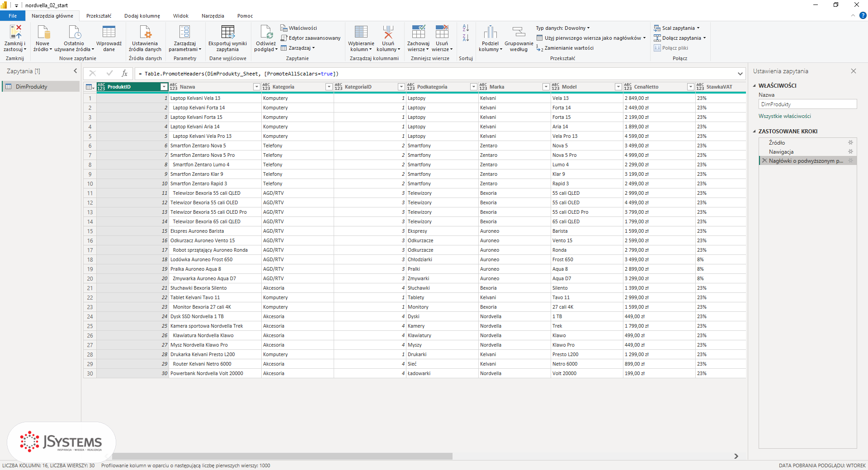The height and width of the screenshot is (470, 868).
Task: Open Nowe źródło data source
Action: pyautogui.click(x=42, y=38)
